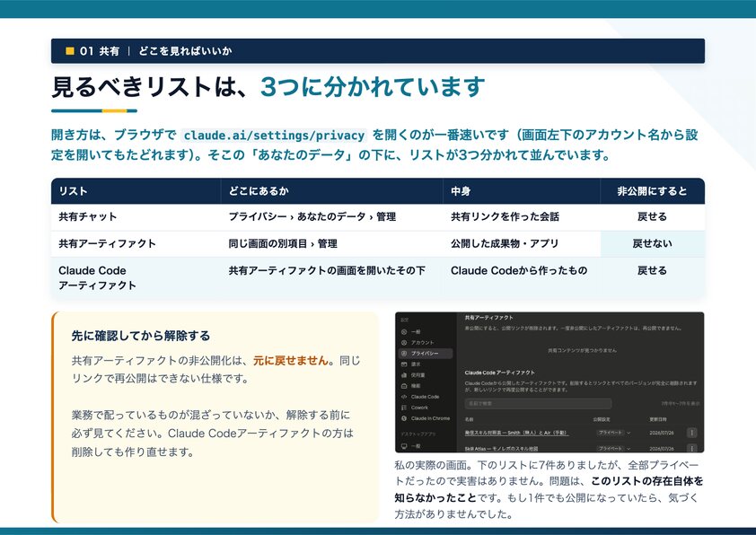Click the orange 元に戻せません text
Viewport: 756px width, 535px height.
point(291,361)
